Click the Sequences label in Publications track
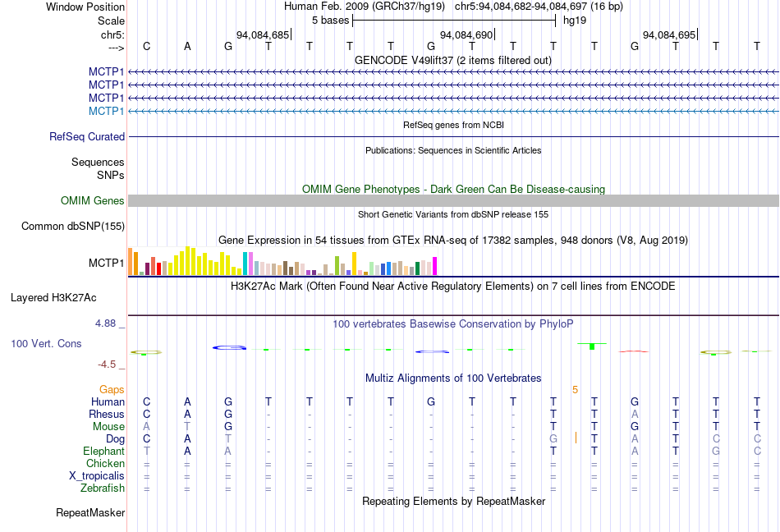780x532 pixels. (98, 162)
